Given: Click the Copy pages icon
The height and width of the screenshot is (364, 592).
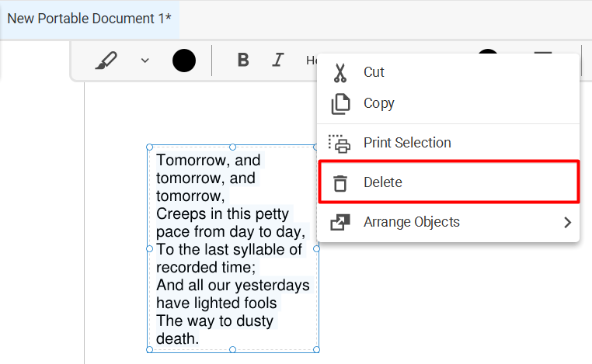Looking at the screenshot, I should tap(340, 104).
